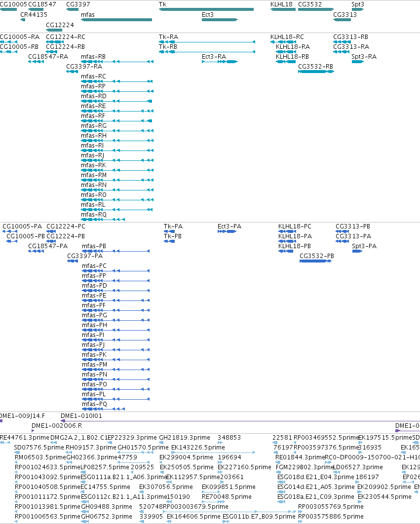Viewport: 420px width, 524px height.
Task: Click clone end DME1-002O06.R
Action: 57,426
